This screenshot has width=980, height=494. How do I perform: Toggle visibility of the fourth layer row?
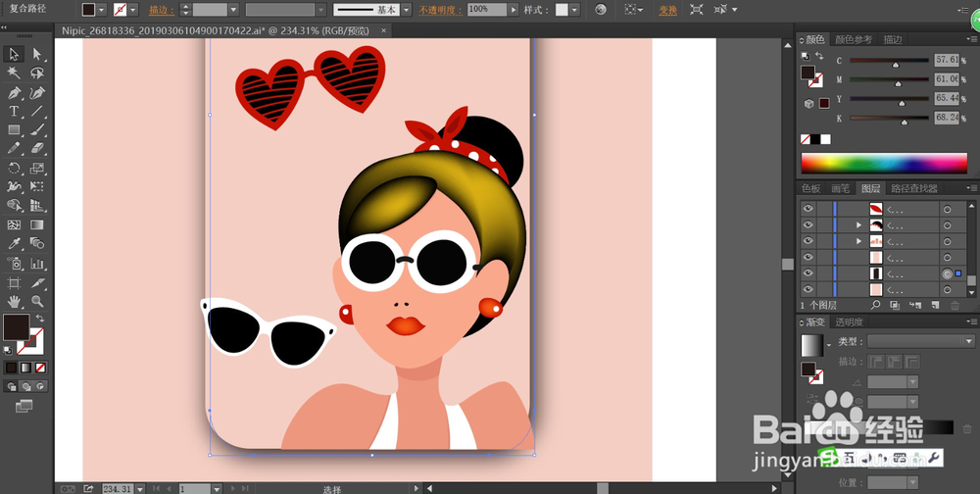click(x=808, y=257)
